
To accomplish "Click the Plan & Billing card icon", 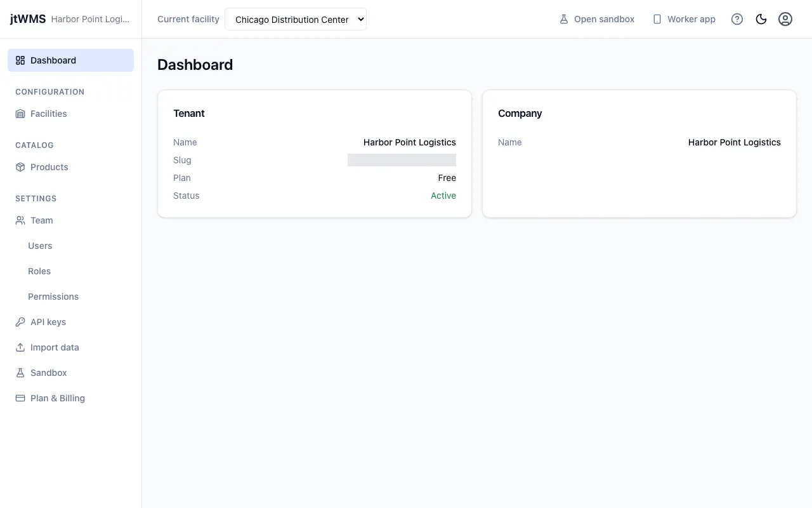I will coord(20,398).
